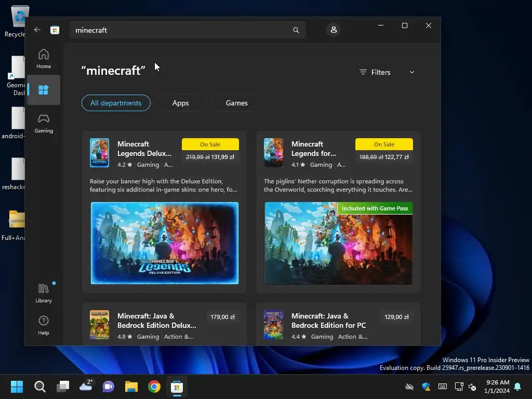
Task: Open Minecraft: Java & Bedrock Edition Deluxe title
Action: [157, 321]
